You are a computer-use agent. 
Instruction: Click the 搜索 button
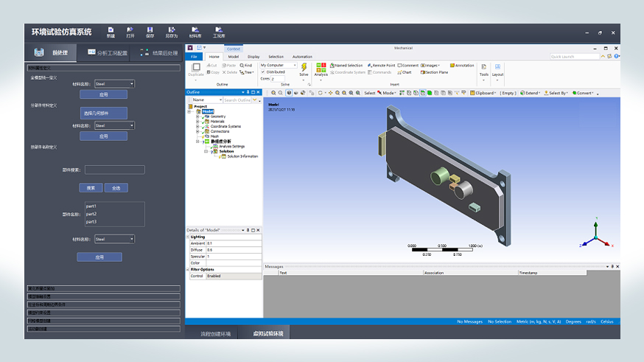click(x=91, y=188)
